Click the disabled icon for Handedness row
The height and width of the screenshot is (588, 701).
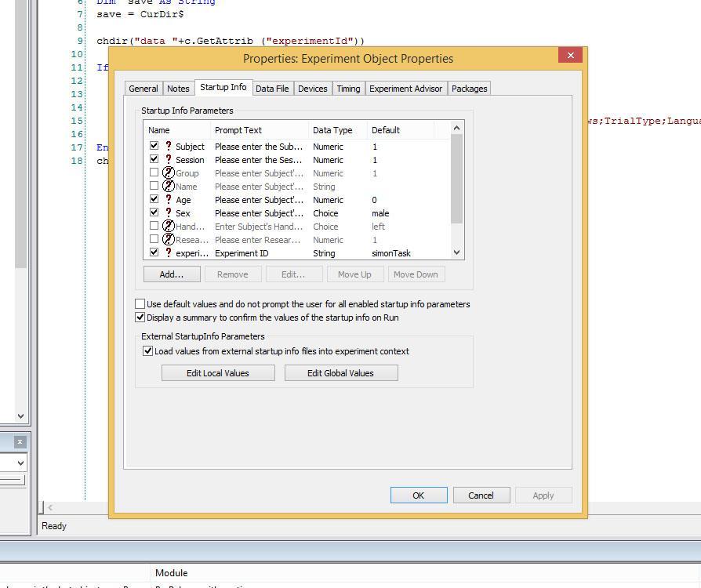168,226
